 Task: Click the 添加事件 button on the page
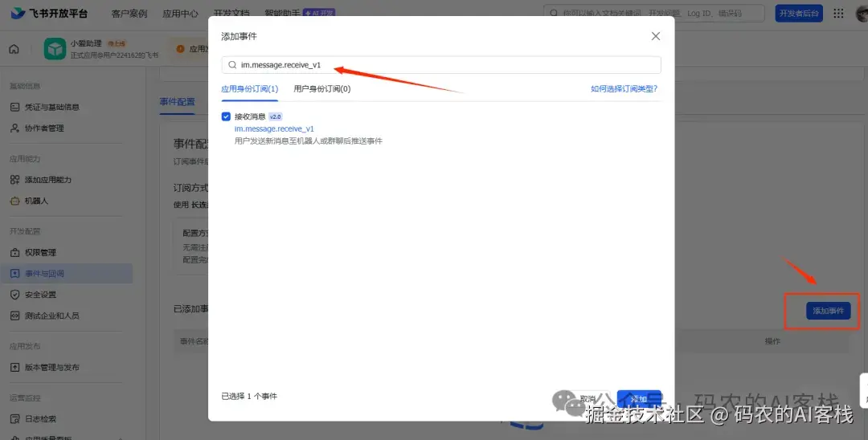pyautogui.click(x=828, y=311)
